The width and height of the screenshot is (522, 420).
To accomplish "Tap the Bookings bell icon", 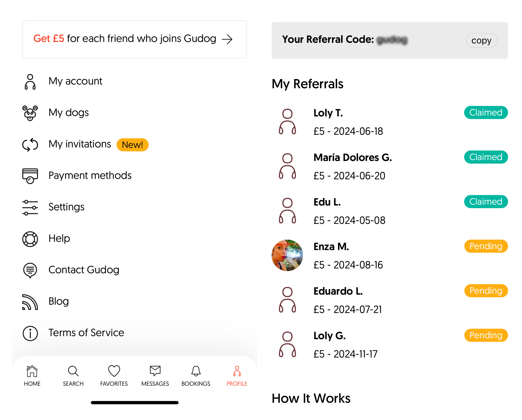I will [196, 370].
